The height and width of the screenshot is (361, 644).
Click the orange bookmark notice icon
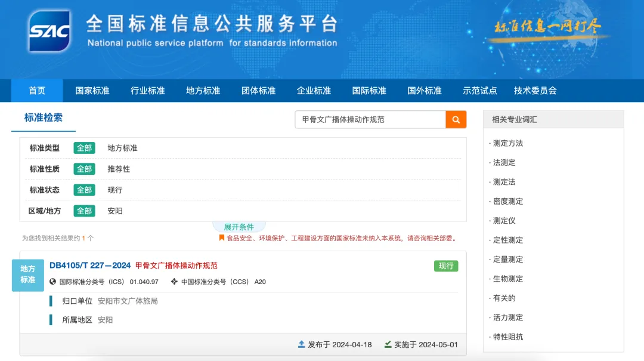[x=221, y=237]
